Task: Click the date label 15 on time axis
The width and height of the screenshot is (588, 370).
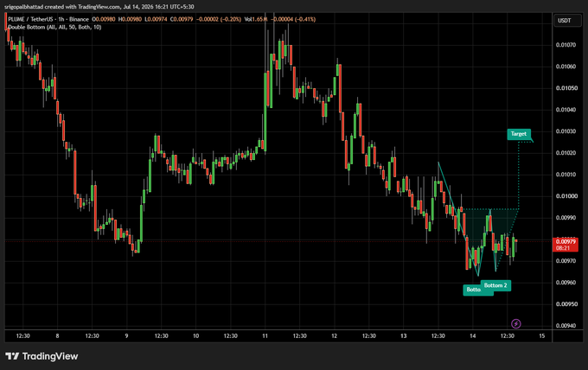Action: pyautogui.click(x=542, y=336)
